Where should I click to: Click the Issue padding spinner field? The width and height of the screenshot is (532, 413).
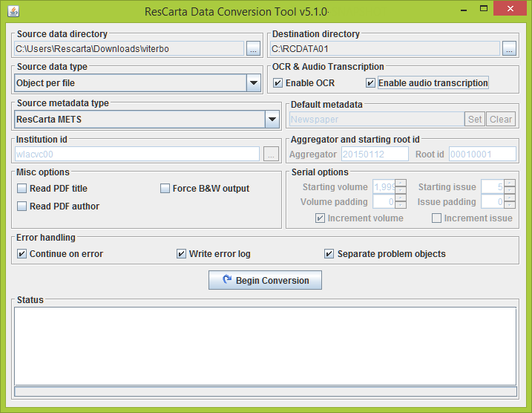493,202
